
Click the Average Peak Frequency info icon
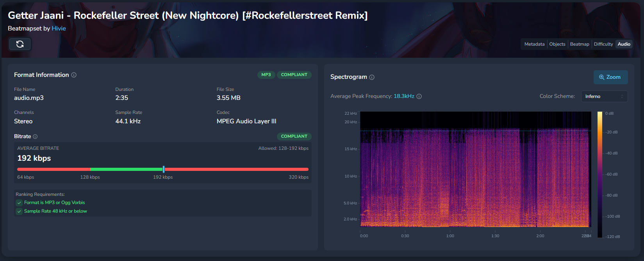[419, 96]
